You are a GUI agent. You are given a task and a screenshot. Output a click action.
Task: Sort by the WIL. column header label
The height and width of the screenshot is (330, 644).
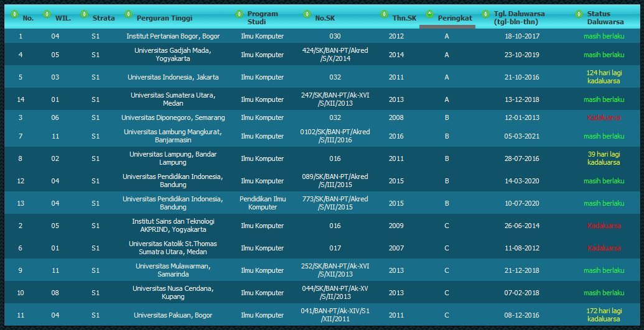coord(63,18)
